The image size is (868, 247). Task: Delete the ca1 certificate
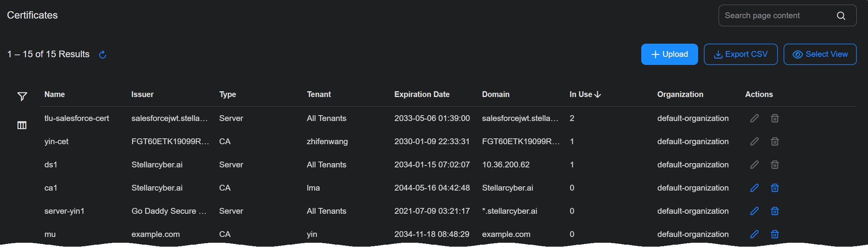(774, 188)
